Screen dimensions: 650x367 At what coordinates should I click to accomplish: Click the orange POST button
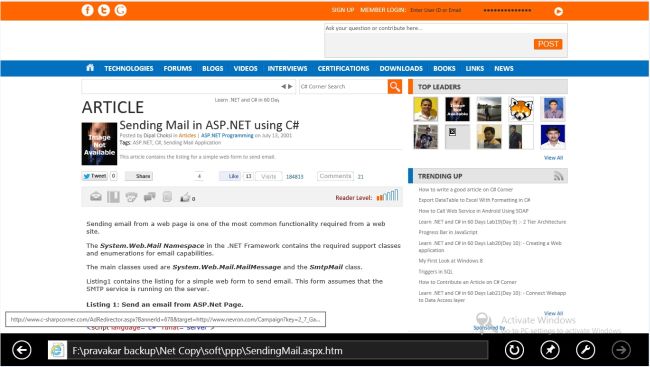548,44
